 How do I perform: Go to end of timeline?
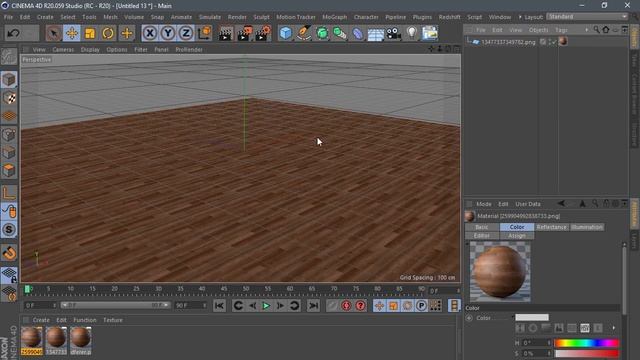point(313,305)
